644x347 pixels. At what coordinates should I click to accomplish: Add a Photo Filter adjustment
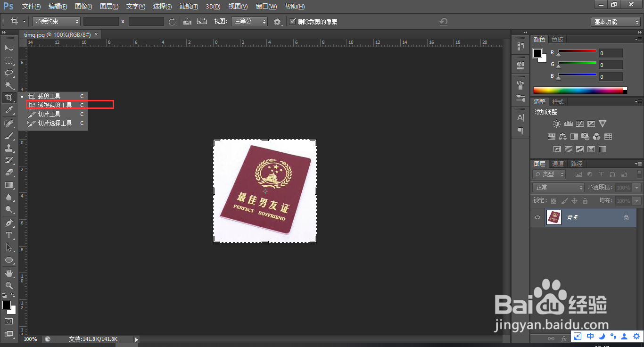coord(585,137)
